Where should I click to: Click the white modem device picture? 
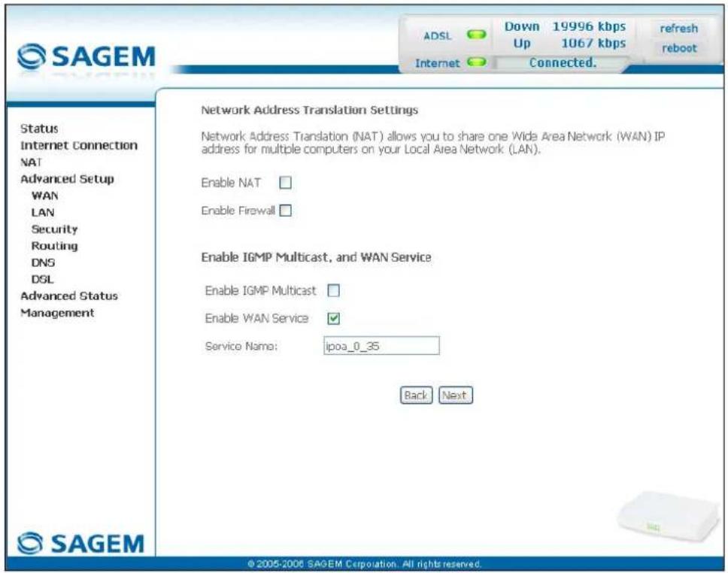666,517
